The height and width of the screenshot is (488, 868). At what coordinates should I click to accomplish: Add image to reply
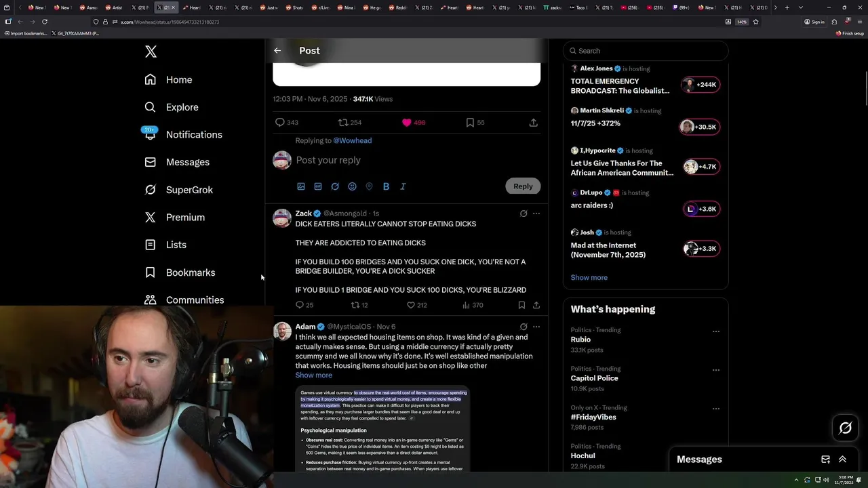301,186
